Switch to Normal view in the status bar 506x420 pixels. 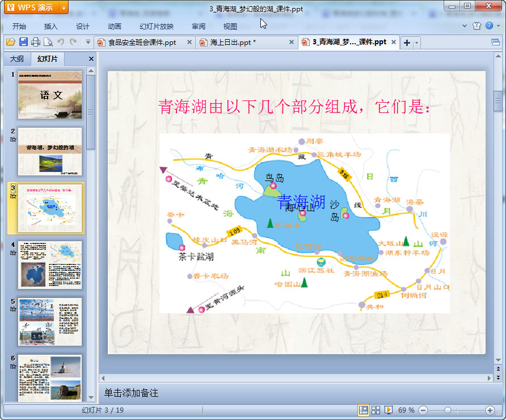pyautogui.click(x=363, y=410)
